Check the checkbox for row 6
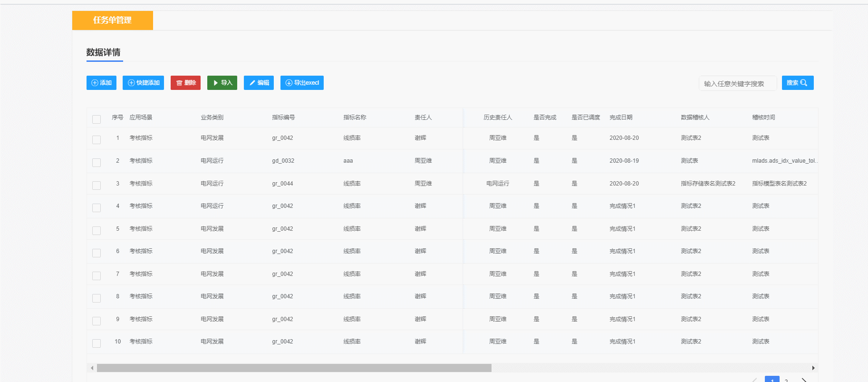 pos(96,253)
